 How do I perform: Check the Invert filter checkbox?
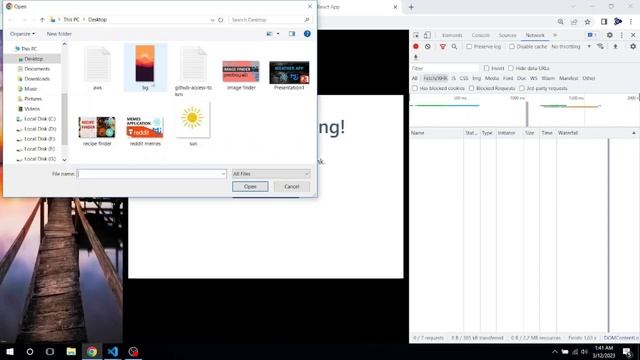click(486, 68)
